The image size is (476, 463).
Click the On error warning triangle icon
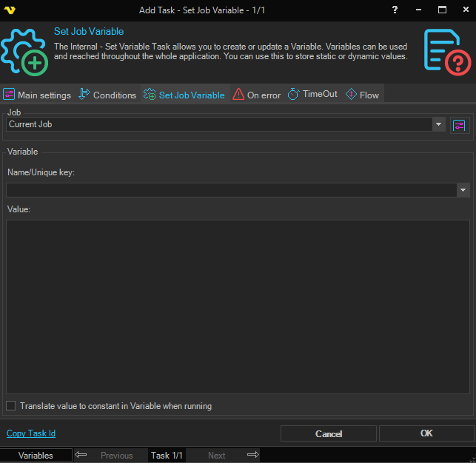point(238,95)
